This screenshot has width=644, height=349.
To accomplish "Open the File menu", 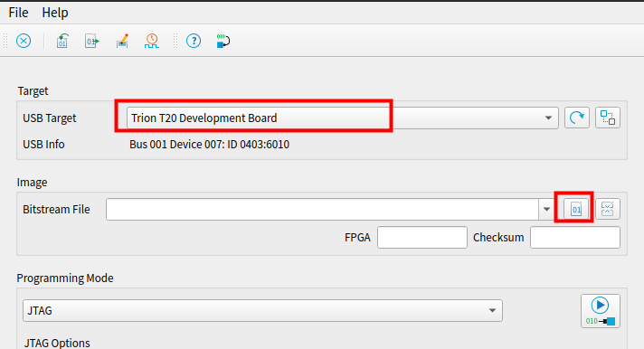I will [x=18, y=13].
